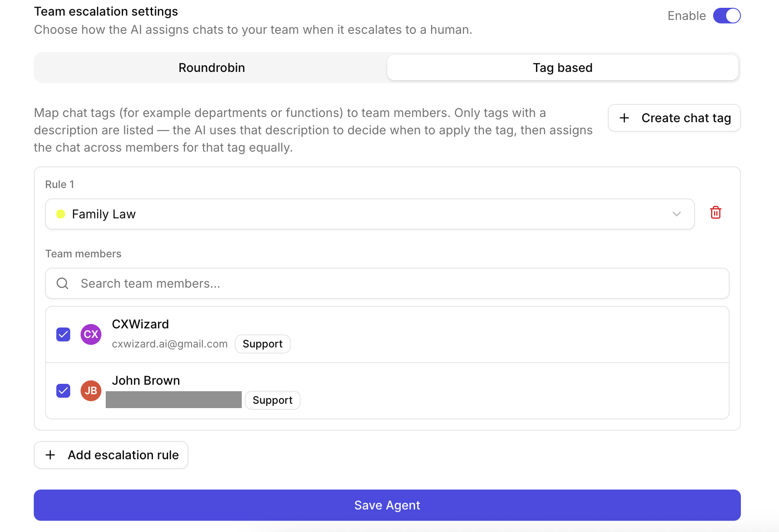The height and width of the screenshot is (532, 779).
Task: Click Create chat tag button
Action: [x=674, y=118]
